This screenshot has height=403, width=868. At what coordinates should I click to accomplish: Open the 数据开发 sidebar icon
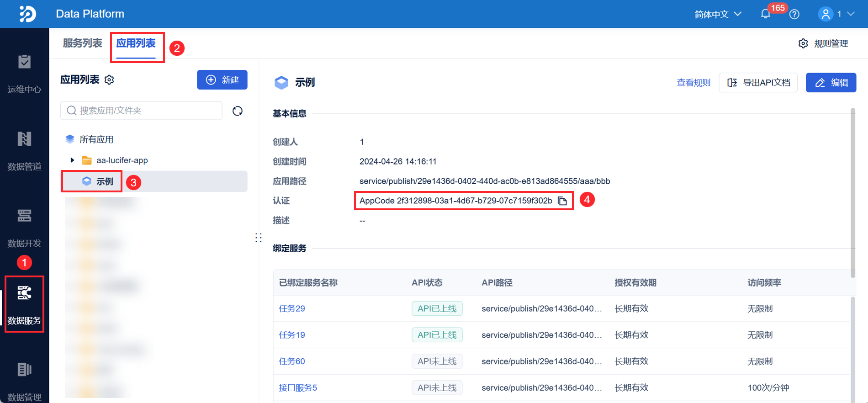(24, 215)
